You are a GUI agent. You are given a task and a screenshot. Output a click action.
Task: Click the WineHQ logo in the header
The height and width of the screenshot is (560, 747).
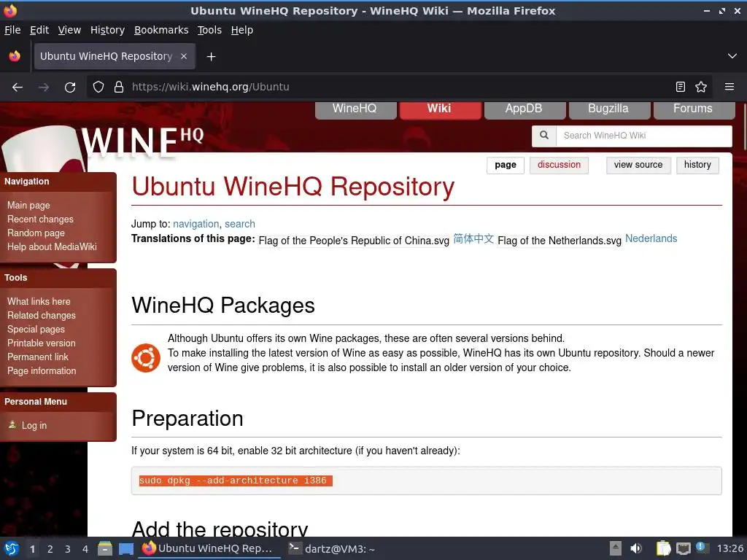click(x=142, y=142)
